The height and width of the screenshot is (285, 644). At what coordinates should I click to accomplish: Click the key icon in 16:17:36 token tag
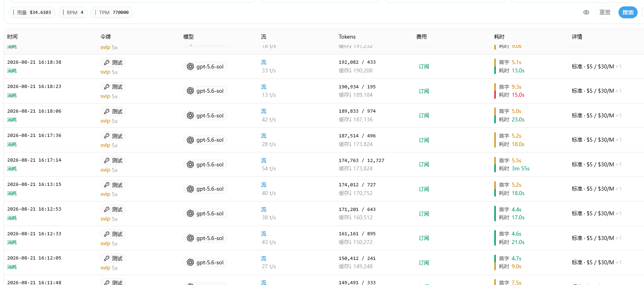(107, 136)
